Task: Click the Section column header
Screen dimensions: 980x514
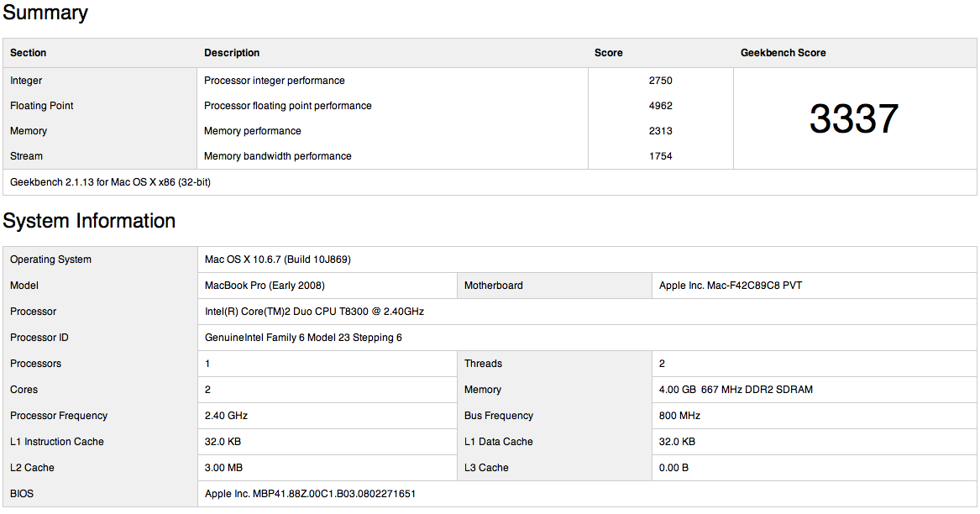Action: [28, 53]
